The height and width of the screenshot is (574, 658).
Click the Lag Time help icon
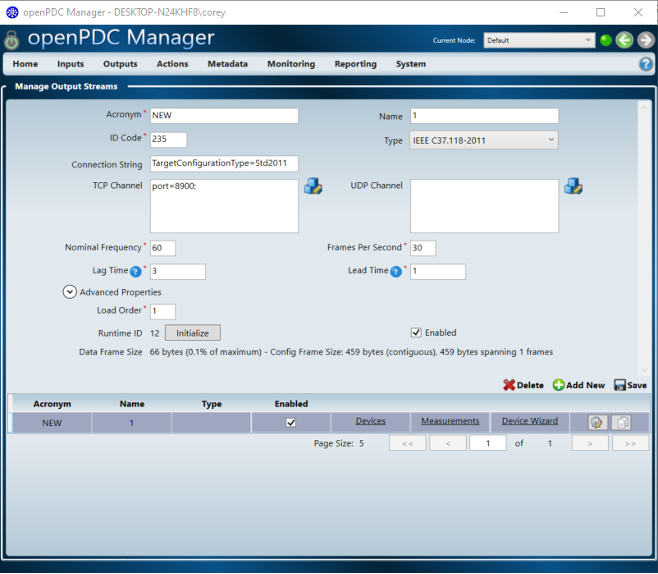(x=135, y=271)
